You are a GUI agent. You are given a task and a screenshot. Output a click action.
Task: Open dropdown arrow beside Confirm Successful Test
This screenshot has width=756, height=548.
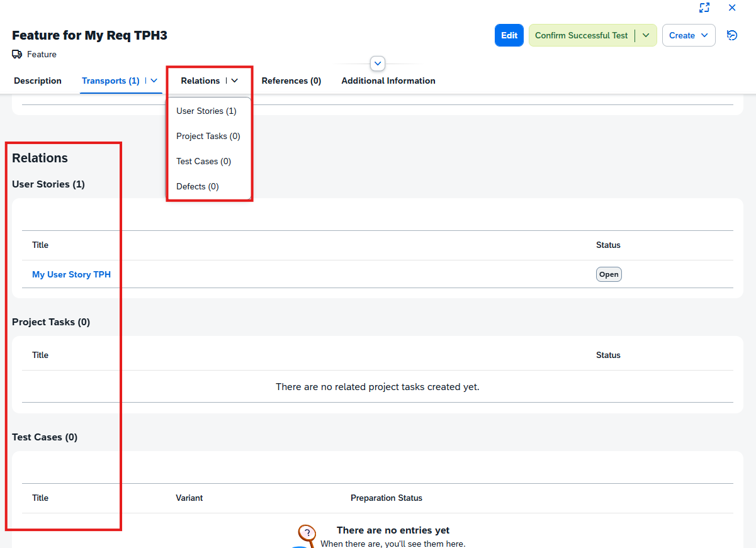tap(646, 35)
